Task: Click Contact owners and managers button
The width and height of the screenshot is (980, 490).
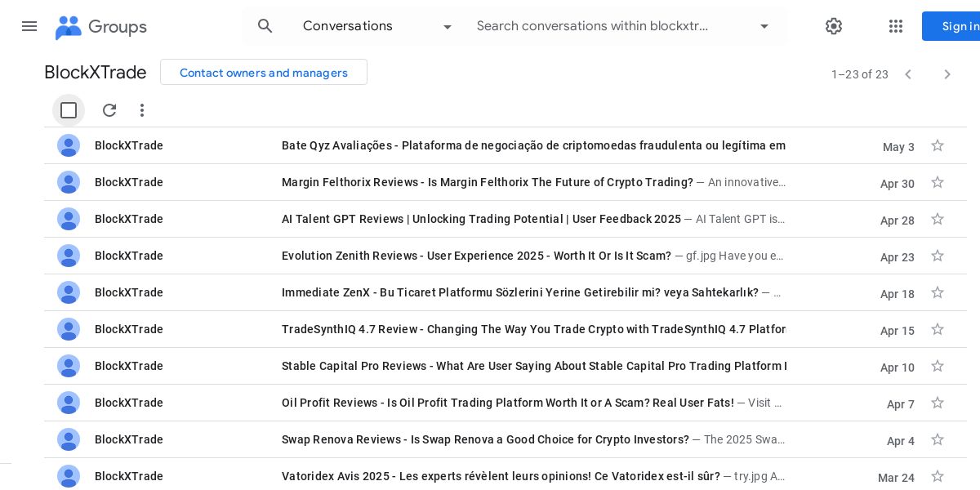Action: click(264, 73)
